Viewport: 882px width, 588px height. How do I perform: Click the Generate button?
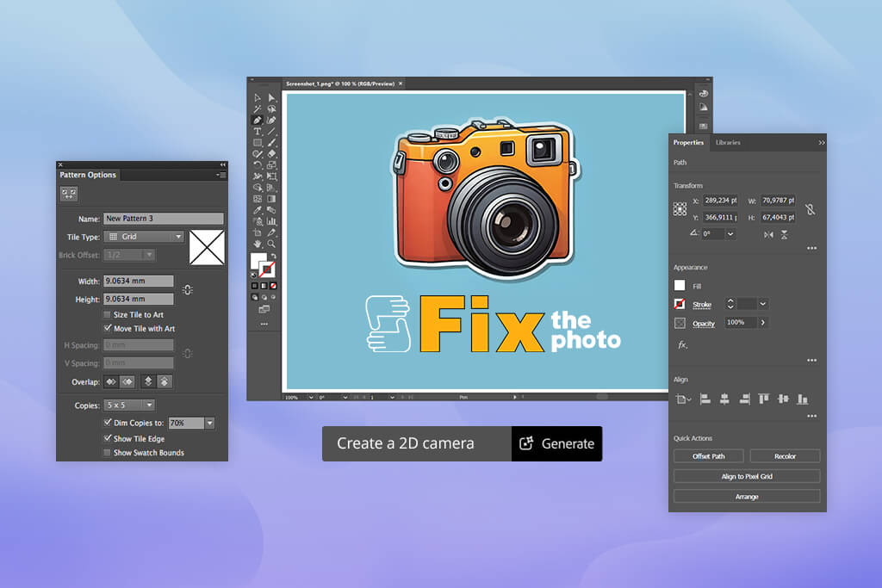(557, 443)
